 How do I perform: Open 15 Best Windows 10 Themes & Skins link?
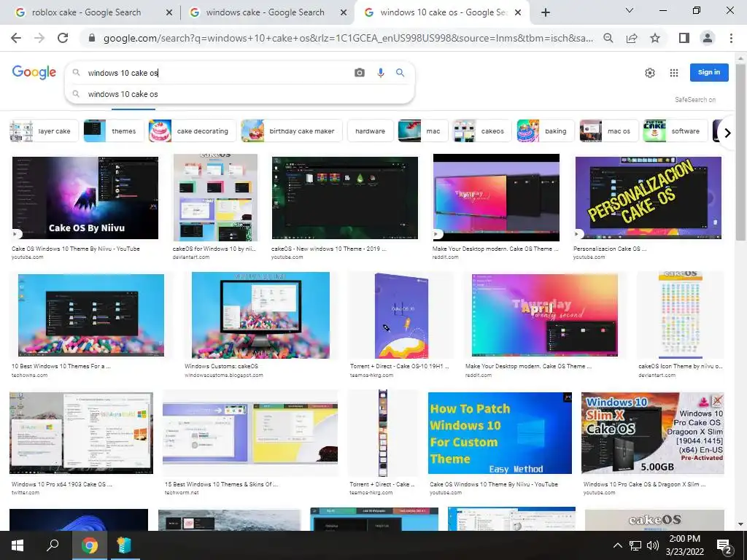[x=221, y=484]
